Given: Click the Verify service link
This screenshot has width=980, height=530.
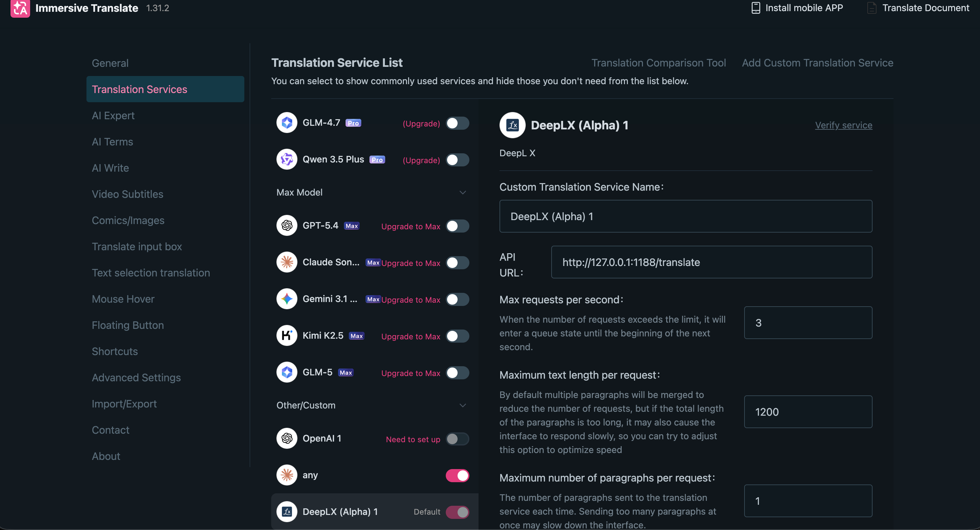Looking at the screenshot, I should coord(843,125).
